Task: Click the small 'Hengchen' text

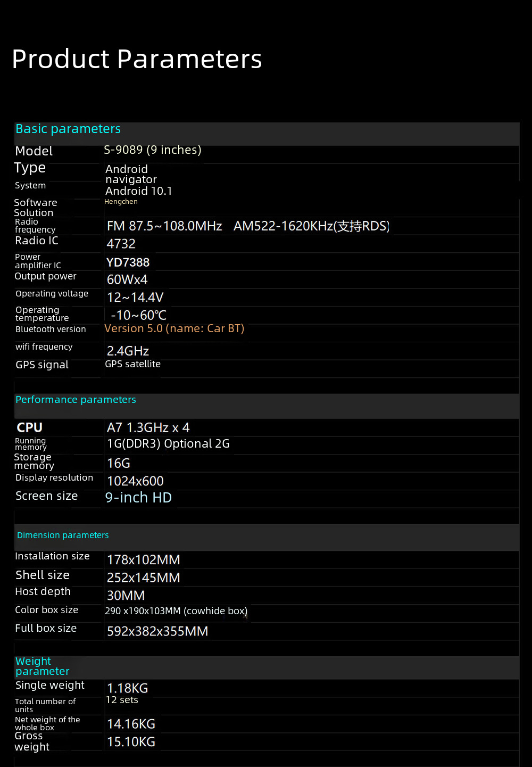Action: click(121, 202)
